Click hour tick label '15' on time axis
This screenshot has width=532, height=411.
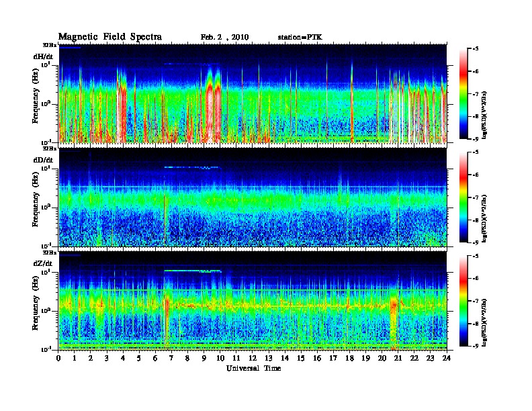pos(301,358)
